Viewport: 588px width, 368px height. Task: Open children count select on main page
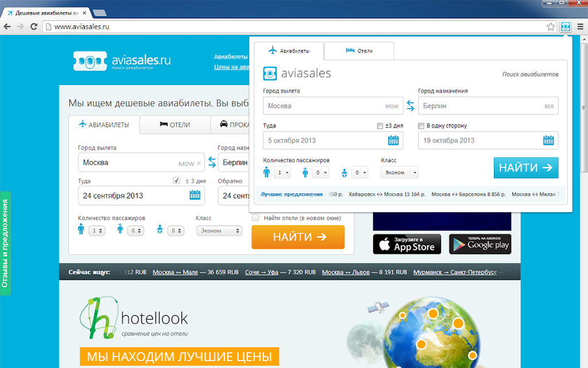click(x=136, y=231)
